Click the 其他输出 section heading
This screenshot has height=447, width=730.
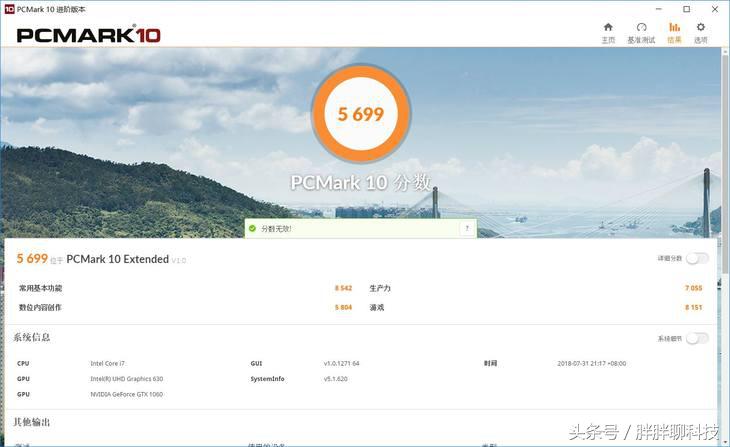point(32,422)
